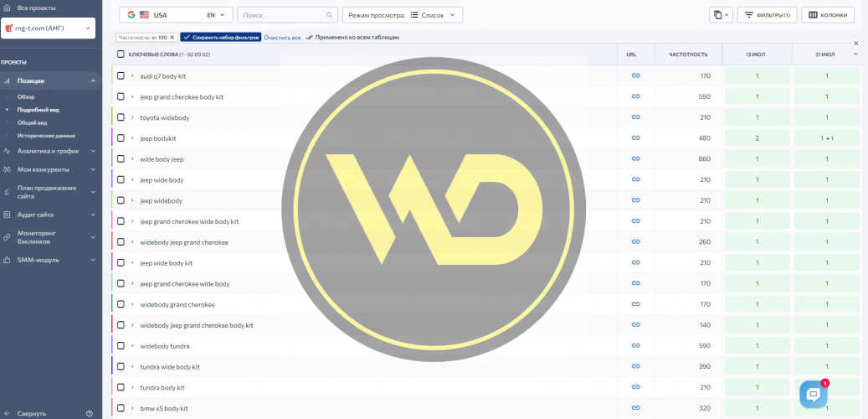Open the URL link for bmw x5 body kit
Image resolution: width=868 pixels, height=419 pixels.
[635, 408]
